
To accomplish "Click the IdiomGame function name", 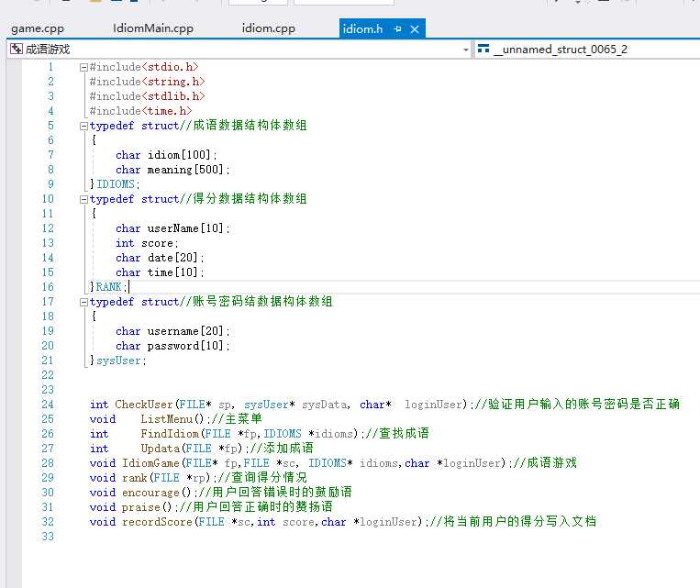I will [x=150, y=463].
